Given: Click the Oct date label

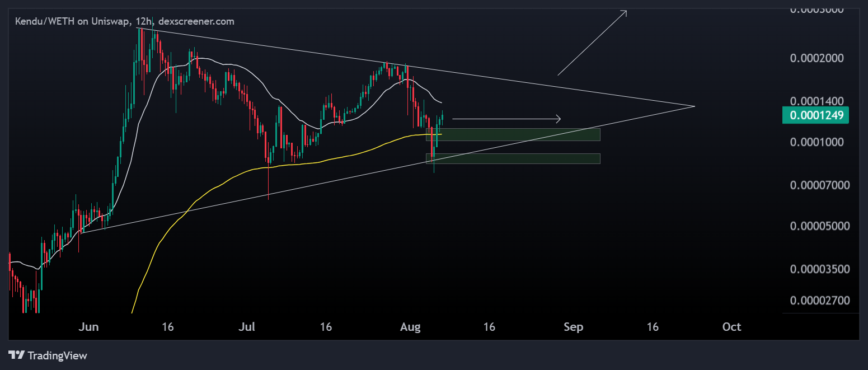Looking at the screenshot, I should [x=731, y=327].
